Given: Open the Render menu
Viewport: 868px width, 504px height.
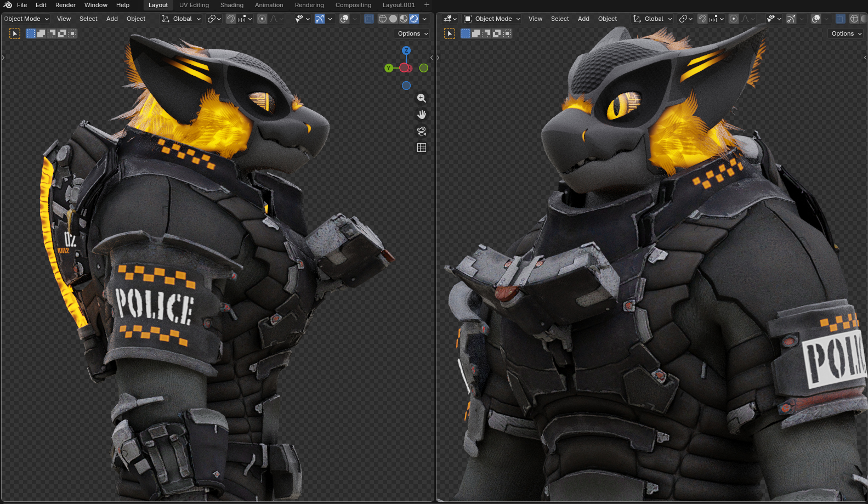Looking at the screenshot, I should pos(65,5).
